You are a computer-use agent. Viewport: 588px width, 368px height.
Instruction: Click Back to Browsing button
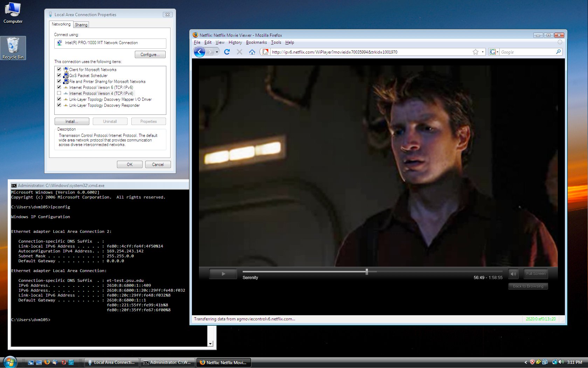528,286
